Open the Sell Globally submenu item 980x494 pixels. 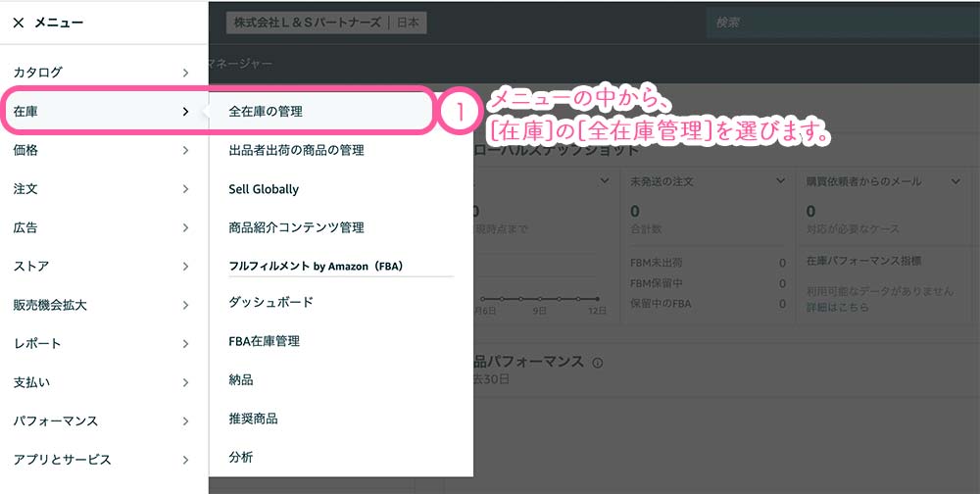(x=264, y=189)
